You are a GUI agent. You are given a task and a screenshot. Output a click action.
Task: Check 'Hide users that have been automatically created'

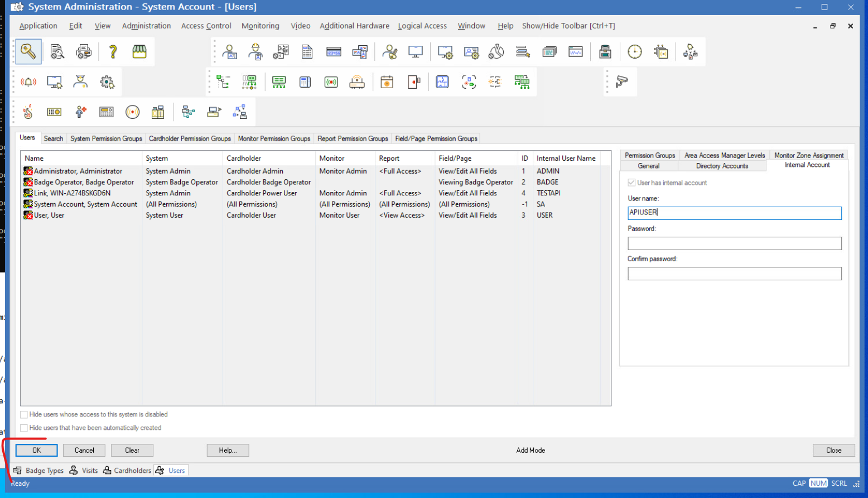(24, 428)
